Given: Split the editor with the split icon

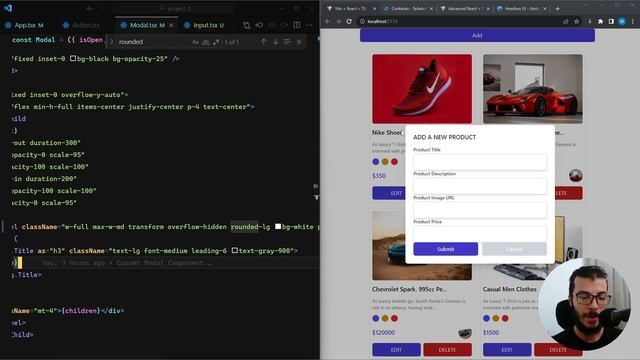Looking at the screenshot, I should pyautogui.click(x=297, y=25).
